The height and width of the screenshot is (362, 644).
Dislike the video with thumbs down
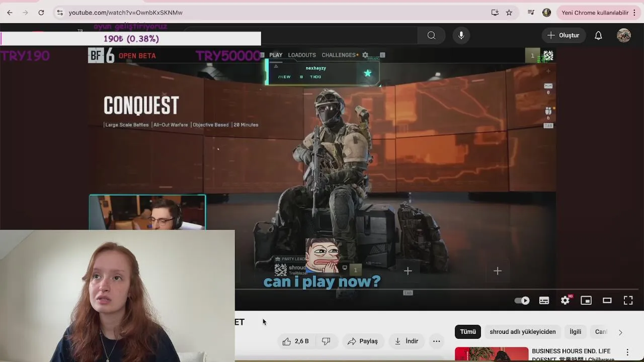pyautogui.click(x=326, y=341)
